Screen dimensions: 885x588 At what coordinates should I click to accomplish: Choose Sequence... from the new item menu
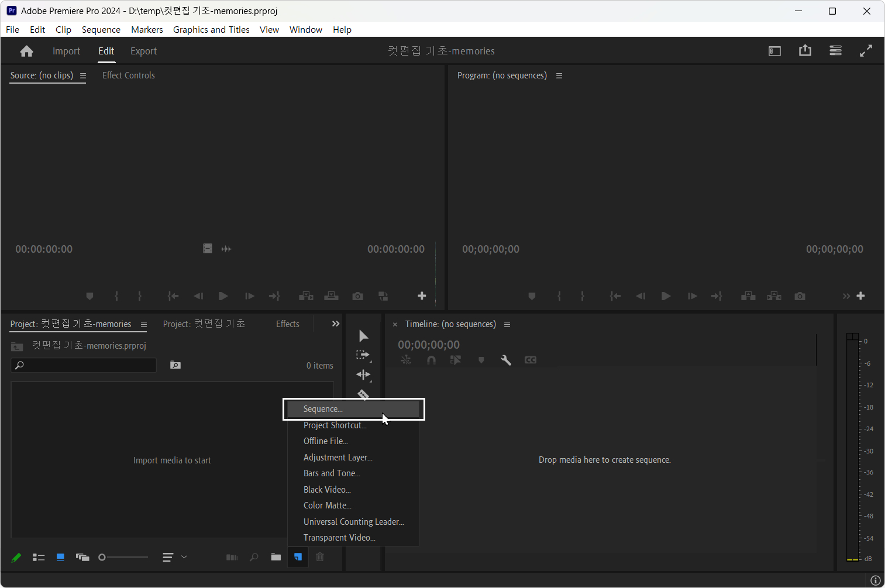pyautogui.click(x=353, y=409)
